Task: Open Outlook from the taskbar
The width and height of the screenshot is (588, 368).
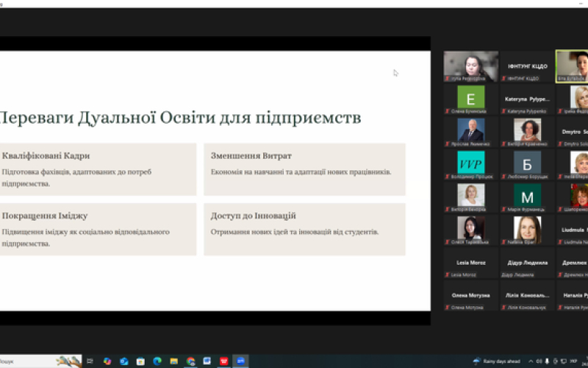Action: (x=123, y=361)
